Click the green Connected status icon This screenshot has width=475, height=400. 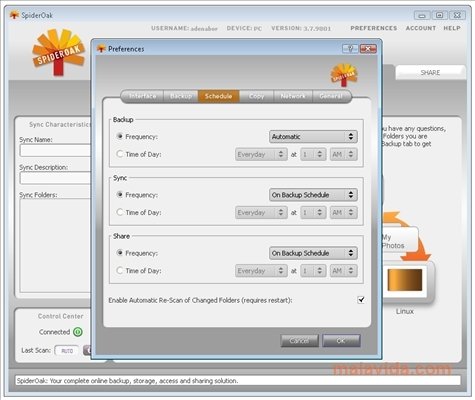point(78,332)
